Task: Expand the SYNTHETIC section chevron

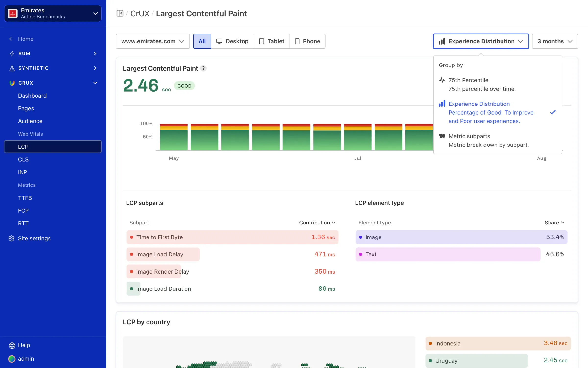Action: 95,68
